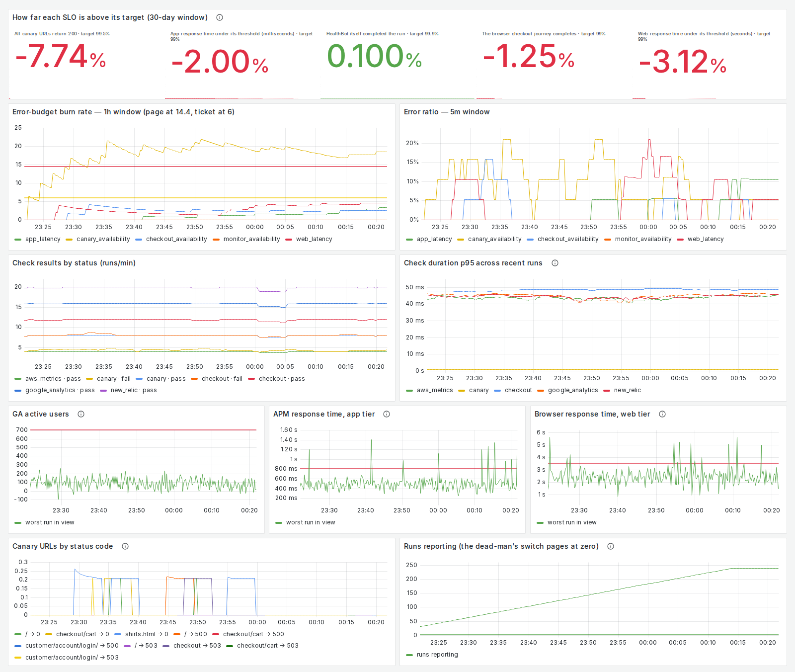Click red new_relic swatch in Check duration legend
The height and width of the screenshot is (672, 795).
607,390
